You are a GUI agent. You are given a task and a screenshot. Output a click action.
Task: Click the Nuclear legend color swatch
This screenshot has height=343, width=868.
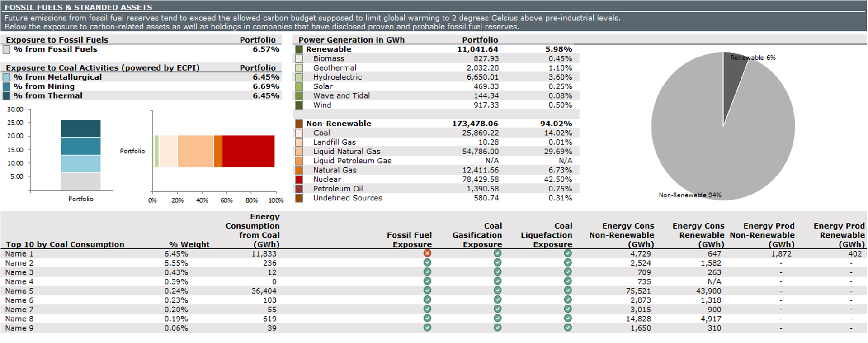(299, 180)
